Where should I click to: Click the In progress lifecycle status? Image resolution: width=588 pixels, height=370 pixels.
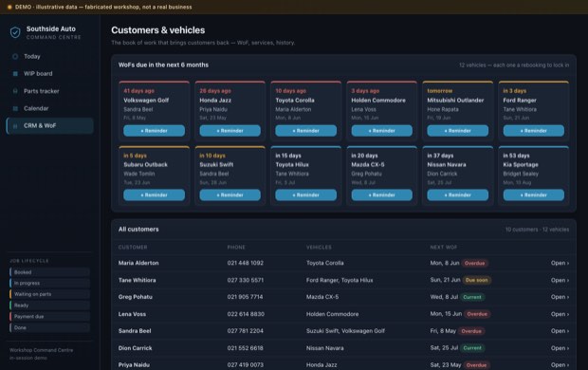[50, 283]
